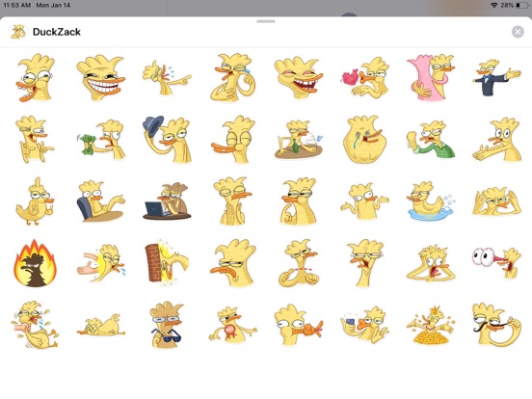Pick the duck sitting in office chair
The height and width of the screenshot is (399, 532).
[101, 200]
